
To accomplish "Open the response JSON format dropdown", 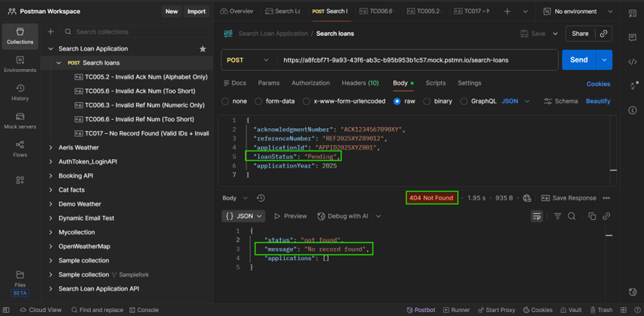I will coord(243,216).
